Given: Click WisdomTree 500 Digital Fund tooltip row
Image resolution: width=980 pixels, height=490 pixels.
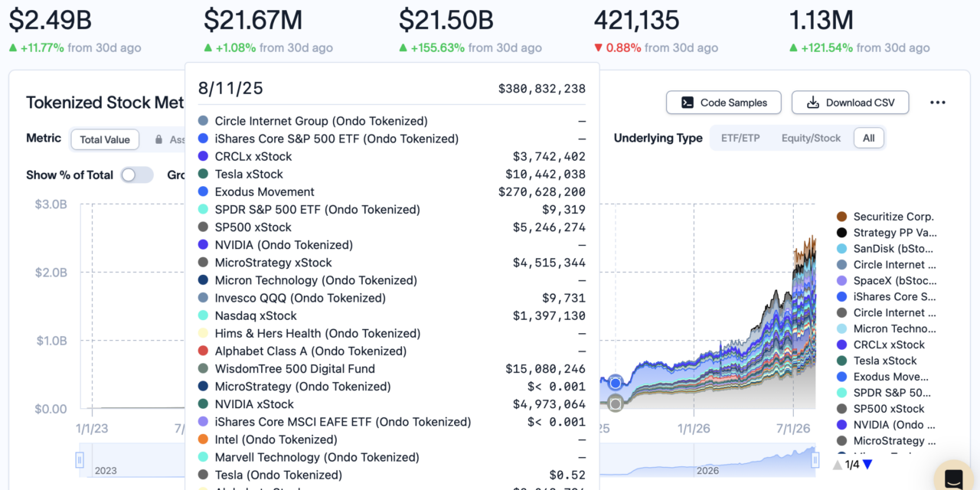Looking at the screenshot, I should [392, 369].
